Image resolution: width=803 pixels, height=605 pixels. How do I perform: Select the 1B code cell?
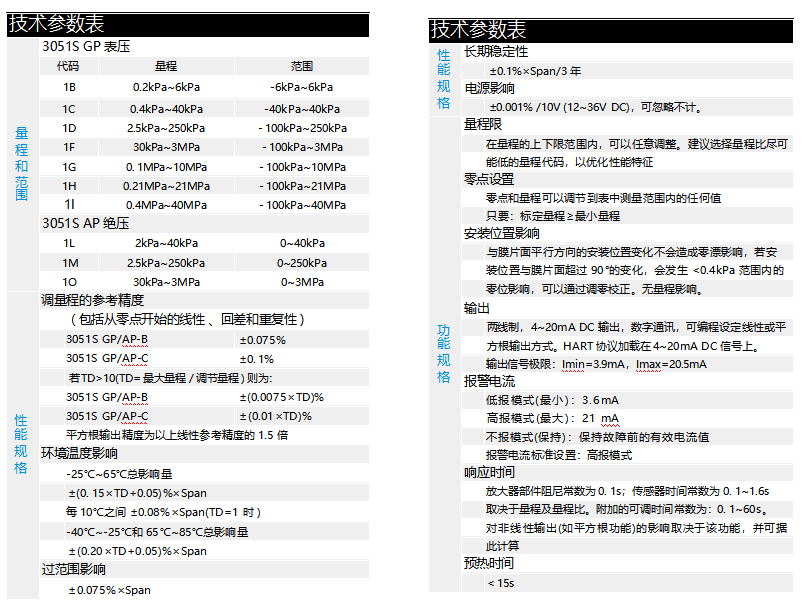(x=69, y=88)
